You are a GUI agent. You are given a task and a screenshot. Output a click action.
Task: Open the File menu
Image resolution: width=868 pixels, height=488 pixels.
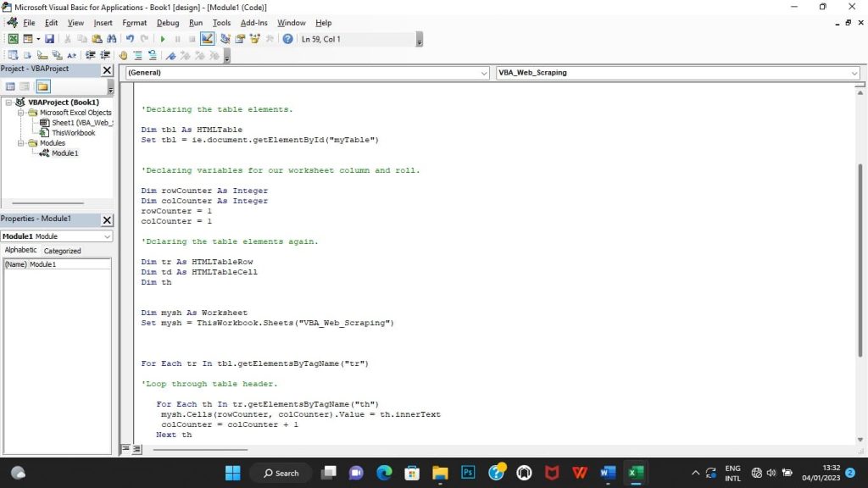pyautogui.click(x=29, y=23)
